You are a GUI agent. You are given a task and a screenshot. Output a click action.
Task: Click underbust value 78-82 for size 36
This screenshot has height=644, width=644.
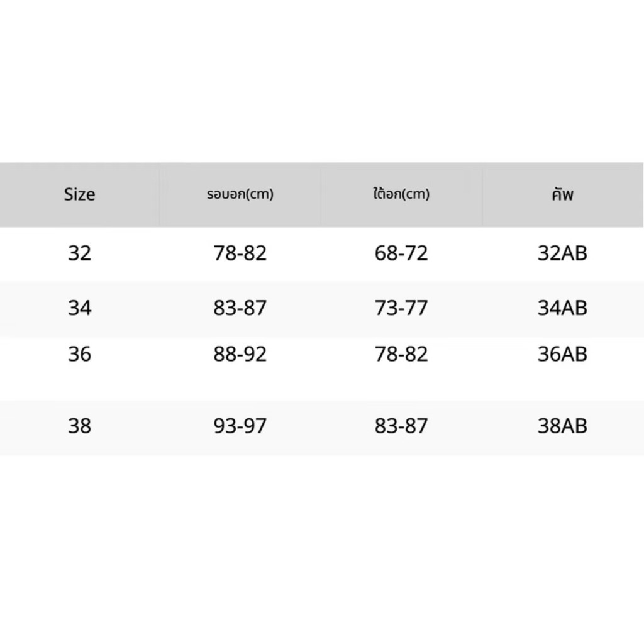[x=401, y=354]
